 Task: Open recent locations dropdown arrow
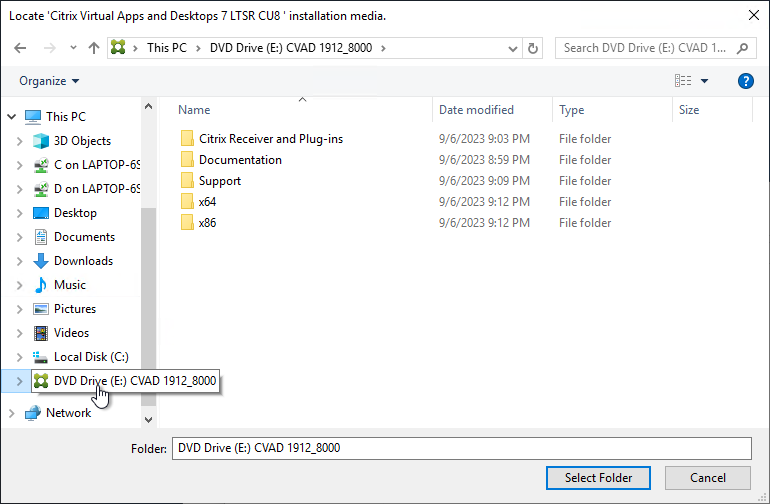(73, 48)
